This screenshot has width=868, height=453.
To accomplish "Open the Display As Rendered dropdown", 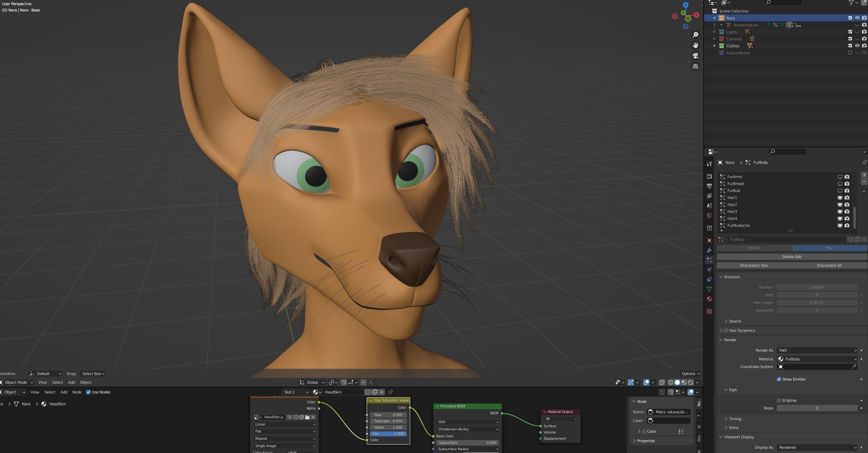I will pyautogui.click(x=817, y=447).
